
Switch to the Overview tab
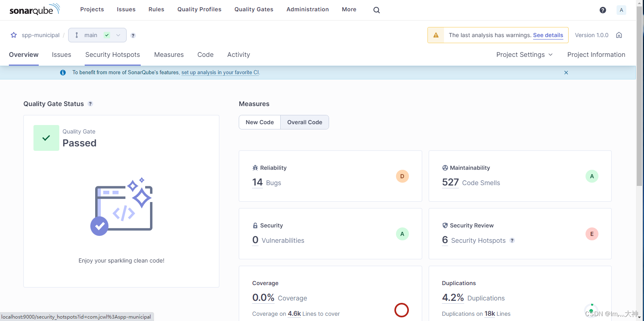(x=24, y=54)
